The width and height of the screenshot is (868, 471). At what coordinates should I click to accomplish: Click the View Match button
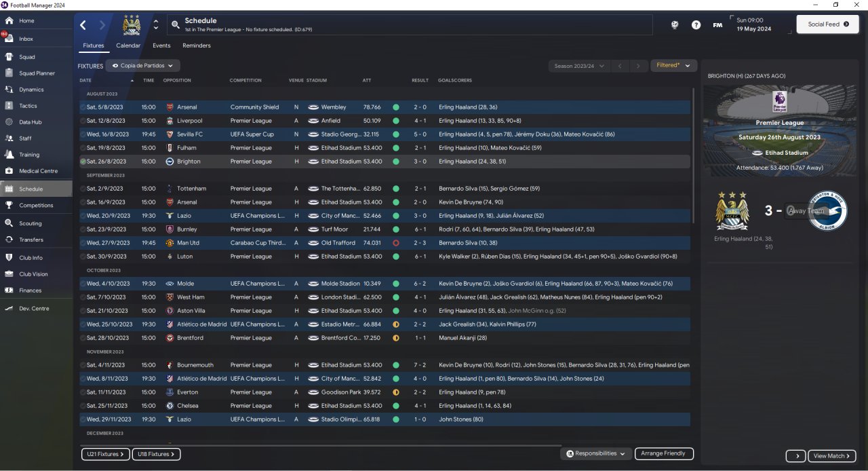(x=832, y=456)
